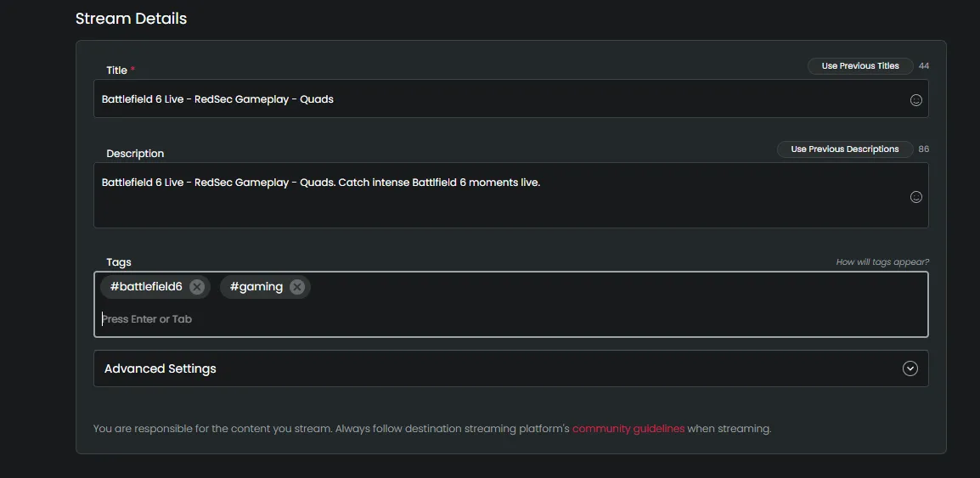Select the #battlefield6 tag chip text
The height and width of the screenshot is (478, 980).
(x=146, y=287)
